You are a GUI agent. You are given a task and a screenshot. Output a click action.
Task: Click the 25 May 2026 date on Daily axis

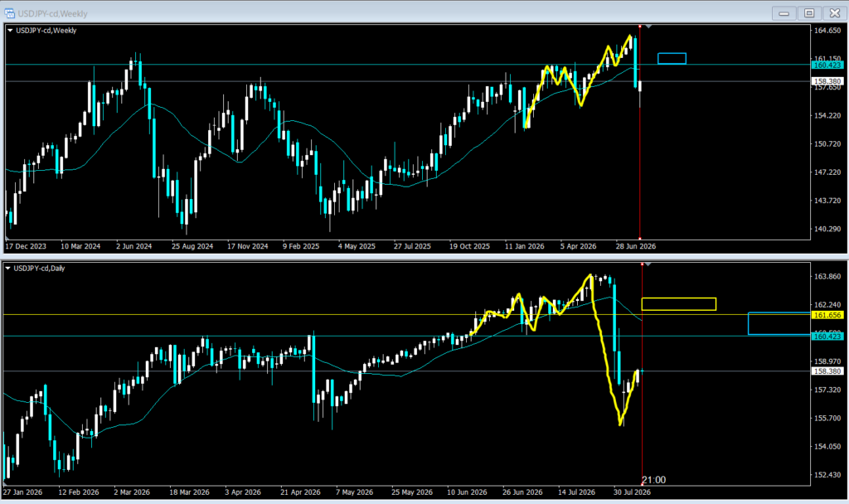click(412, 492)
